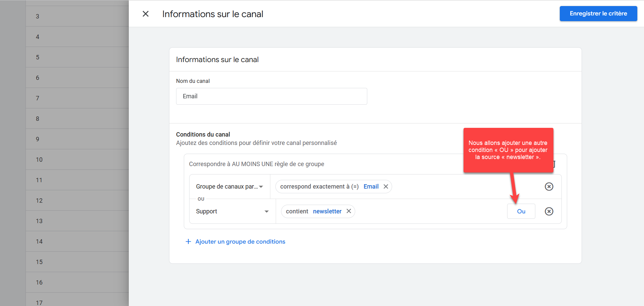Image resolution: width=644 pixels, height=306 pixels.
Task: Open the Groupe de canaux par… dropdown
Action: coord(229,187)
